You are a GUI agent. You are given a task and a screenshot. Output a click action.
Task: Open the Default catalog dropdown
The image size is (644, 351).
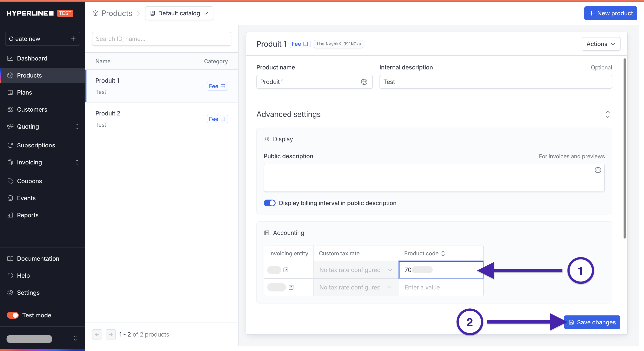point(179,13)
